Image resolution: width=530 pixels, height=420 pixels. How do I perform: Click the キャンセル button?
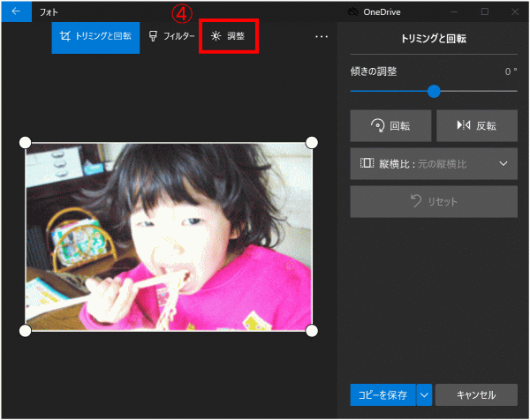[x=476, y=394]
